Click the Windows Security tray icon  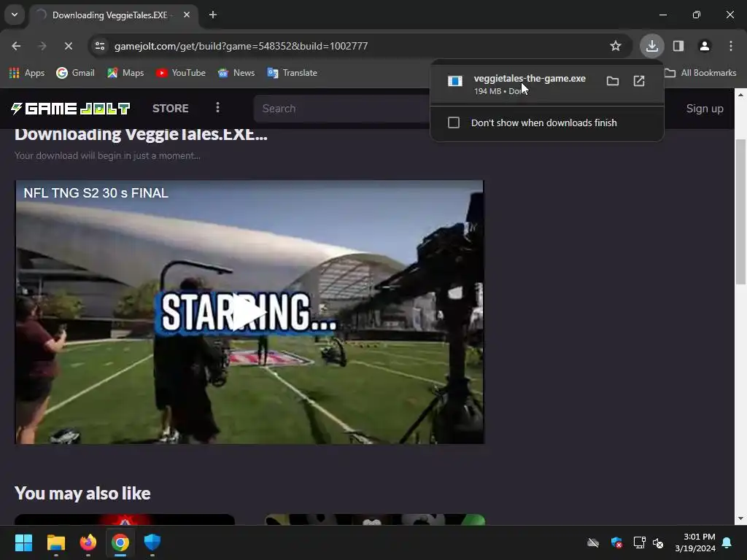[x=616, y=542]
